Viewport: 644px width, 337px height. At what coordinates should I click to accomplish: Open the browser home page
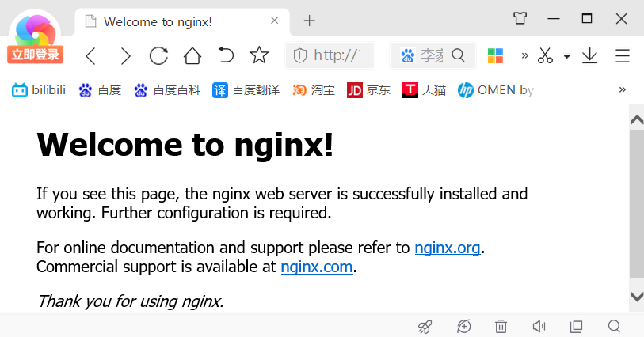tap(192, 55)
